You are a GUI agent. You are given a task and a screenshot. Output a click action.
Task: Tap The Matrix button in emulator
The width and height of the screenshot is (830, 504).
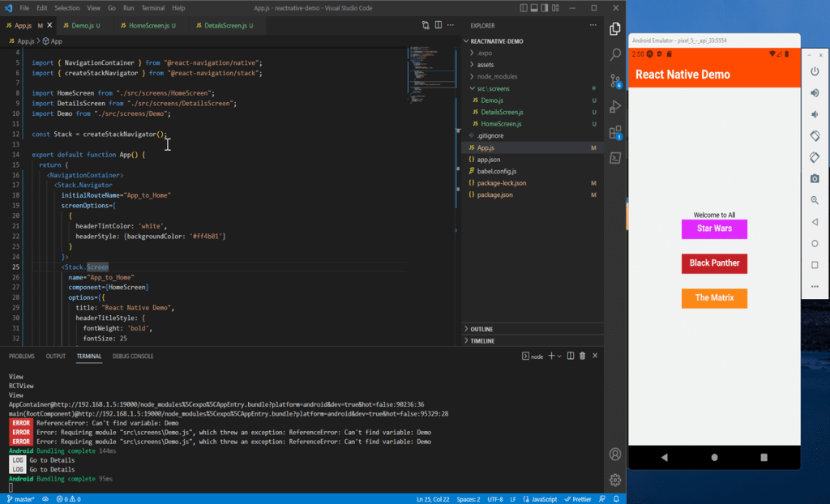[x=714, y=298]
